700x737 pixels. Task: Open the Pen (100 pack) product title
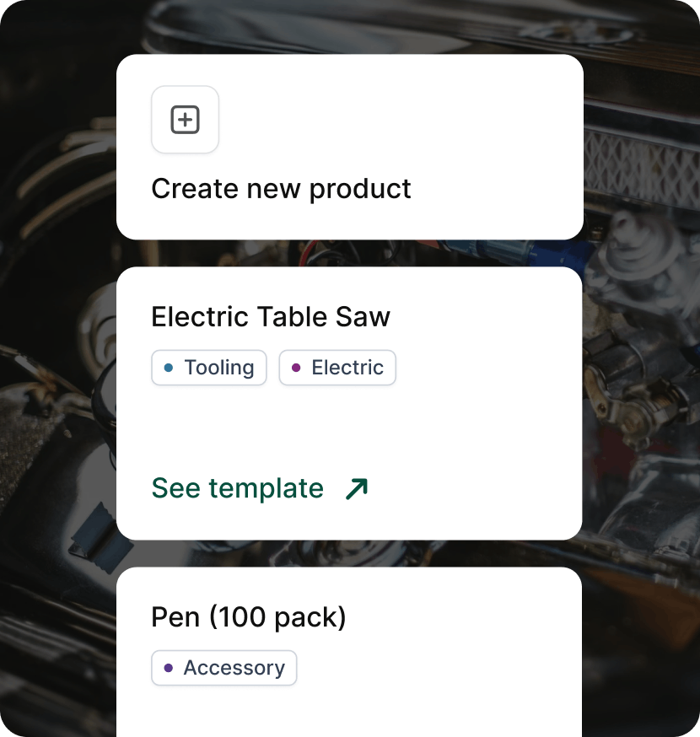[249, 617]
